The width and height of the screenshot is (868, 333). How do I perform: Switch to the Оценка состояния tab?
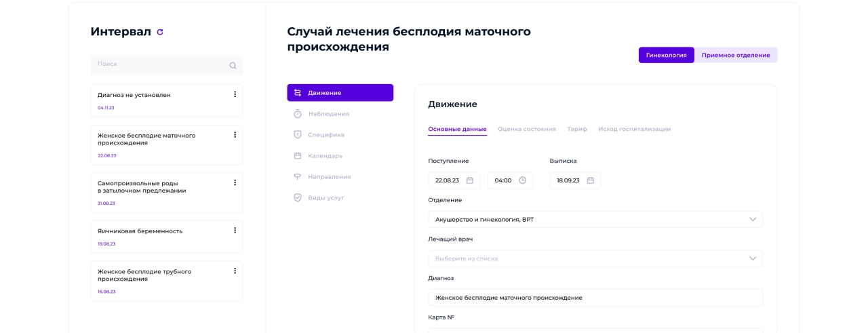point(527,129)
